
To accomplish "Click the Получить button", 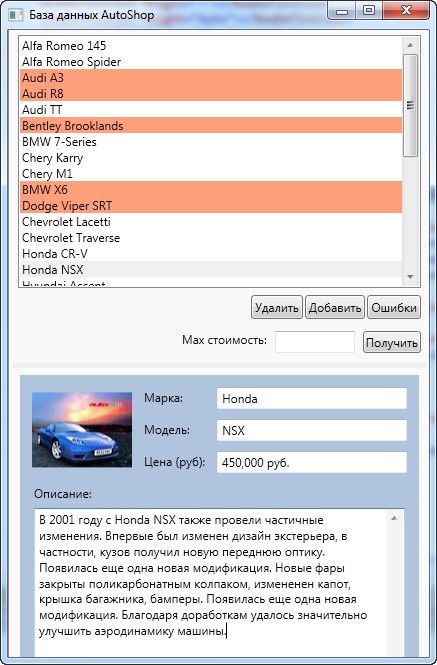I will [392, 342].
